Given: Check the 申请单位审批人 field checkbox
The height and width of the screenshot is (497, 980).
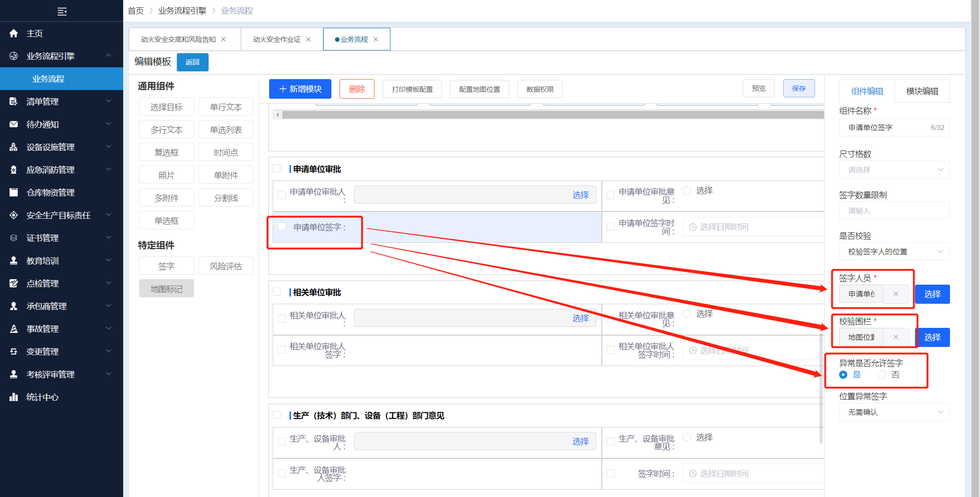Looking at the screenshot, I should point(282,195).
